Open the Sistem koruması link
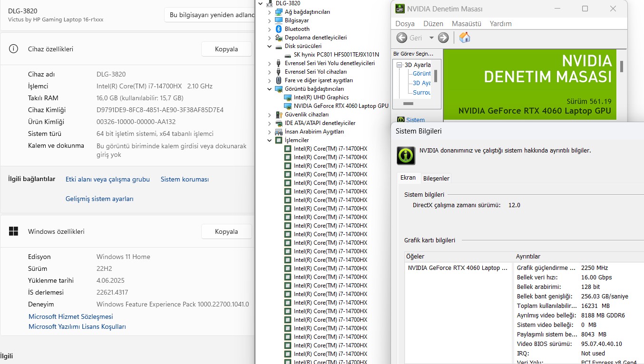644x364 pixels. 185,179
